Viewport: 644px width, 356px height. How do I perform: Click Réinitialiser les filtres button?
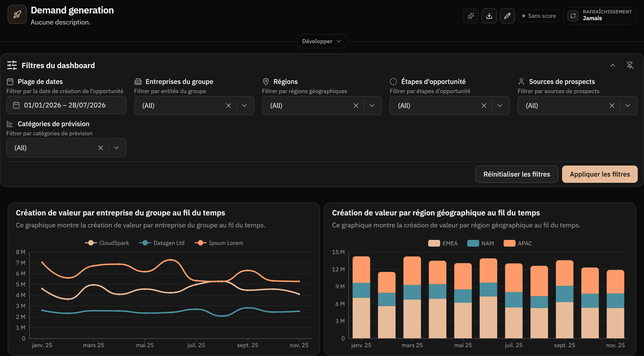[x=517, y=174]
